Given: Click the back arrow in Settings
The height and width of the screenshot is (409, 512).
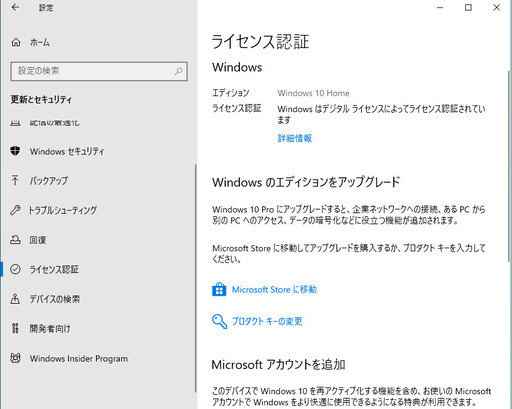Looking at the screenshot, I should click(x=15, y=7).
